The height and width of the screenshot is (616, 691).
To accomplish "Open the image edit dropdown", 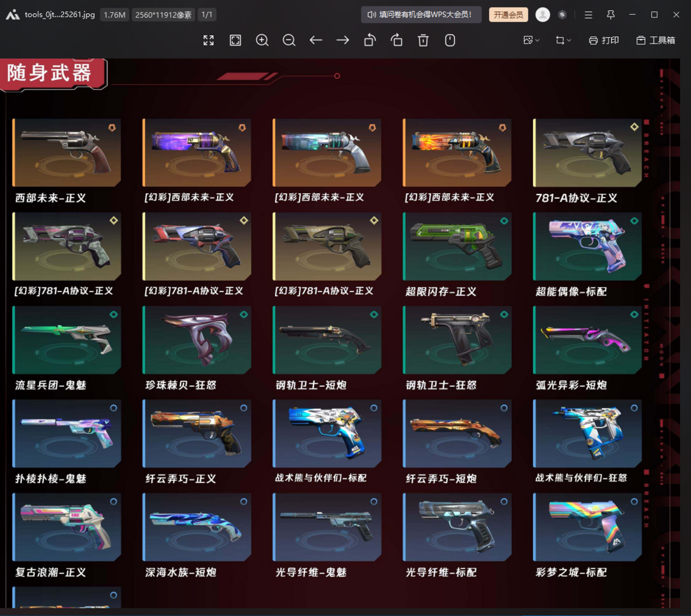I will [531, 40].
